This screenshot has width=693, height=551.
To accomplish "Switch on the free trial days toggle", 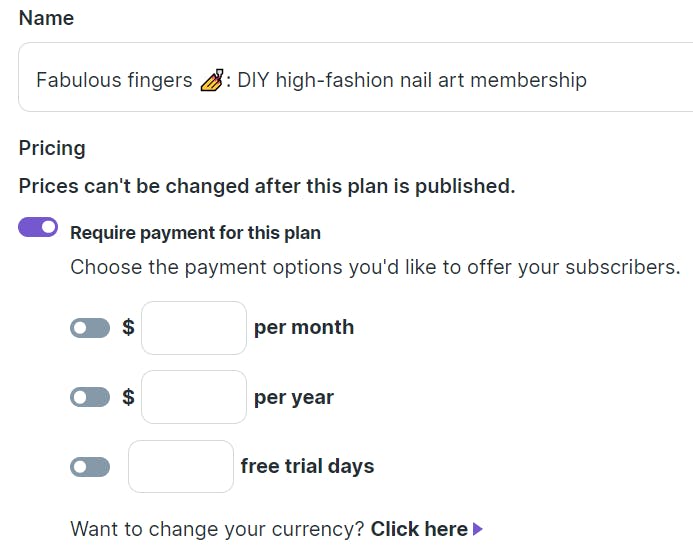I will click(x=90, y=467).
